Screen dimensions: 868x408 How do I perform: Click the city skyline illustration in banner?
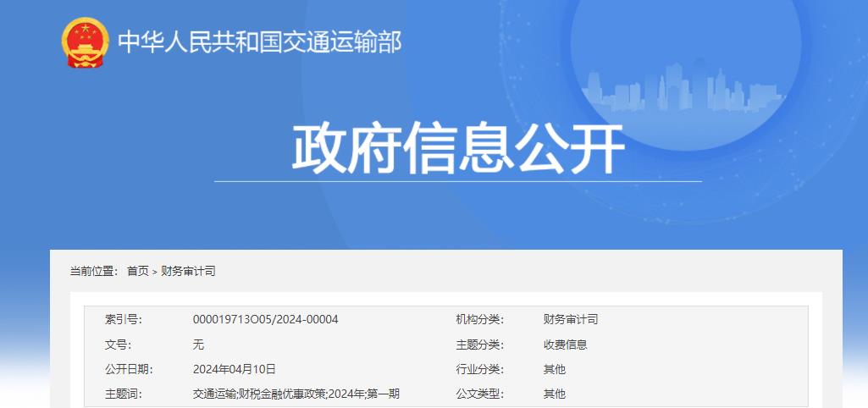678,87
